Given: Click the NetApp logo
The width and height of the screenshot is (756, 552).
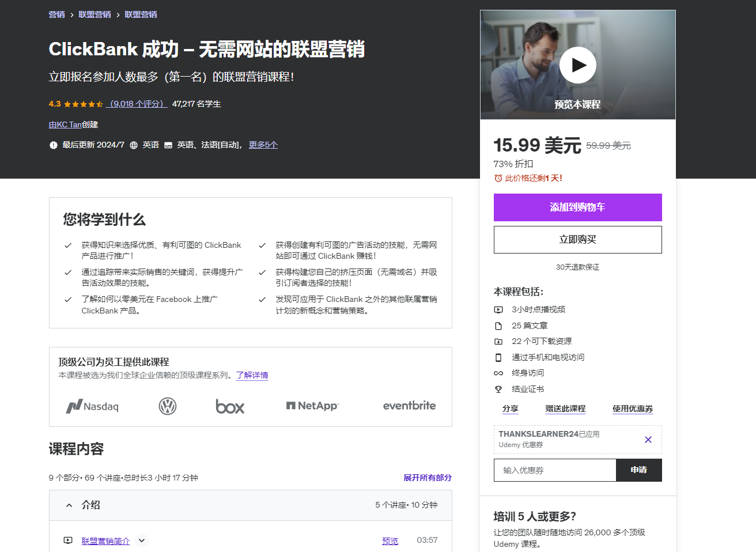Looking at the screenshot, I should [x=312, y=406].
